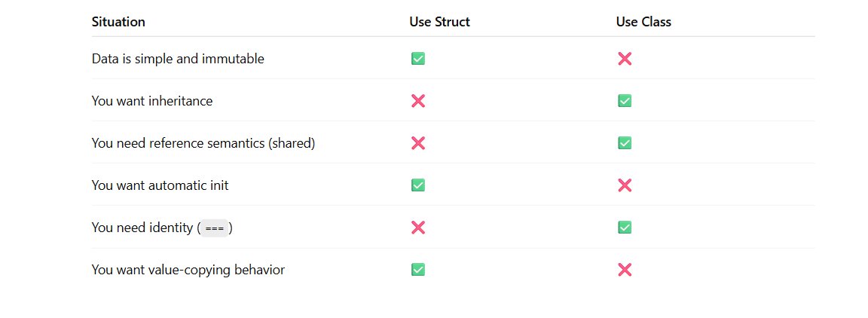This screenshot has height=318, width=868.
Task: Click green checkmark for identity under Class
Action: click(625, 227)
